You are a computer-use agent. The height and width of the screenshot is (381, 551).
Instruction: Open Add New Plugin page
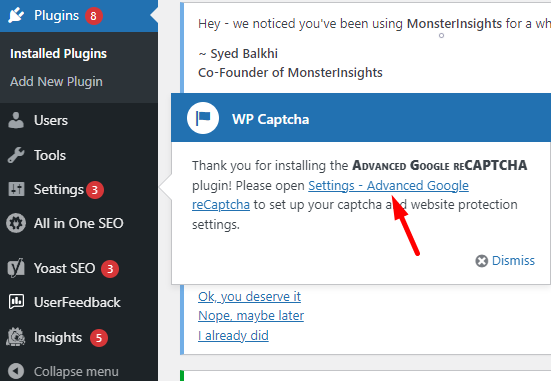click(x=56, y=82)
